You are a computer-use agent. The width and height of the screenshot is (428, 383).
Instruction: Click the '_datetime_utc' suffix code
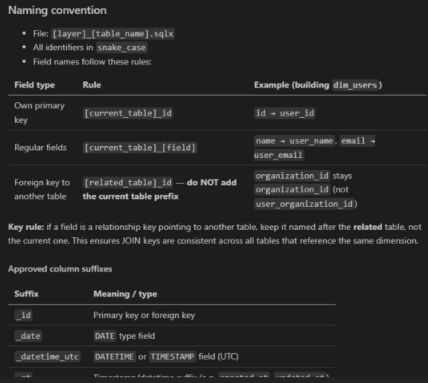tap(47, 357)
